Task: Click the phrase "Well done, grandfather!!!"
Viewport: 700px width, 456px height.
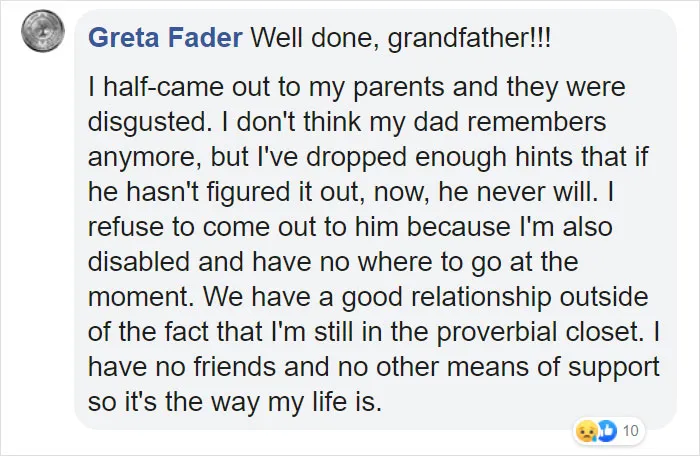Action: [401, 38]
